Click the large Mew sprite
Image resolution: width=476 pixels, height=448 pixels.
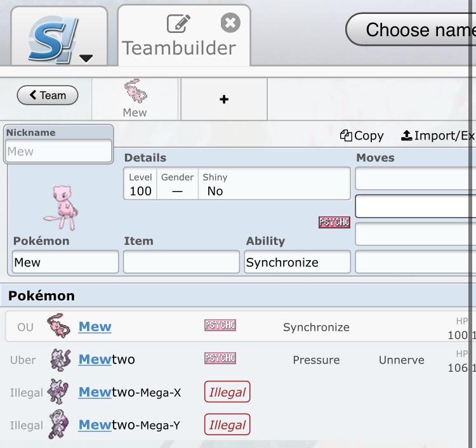coord(62,208)
